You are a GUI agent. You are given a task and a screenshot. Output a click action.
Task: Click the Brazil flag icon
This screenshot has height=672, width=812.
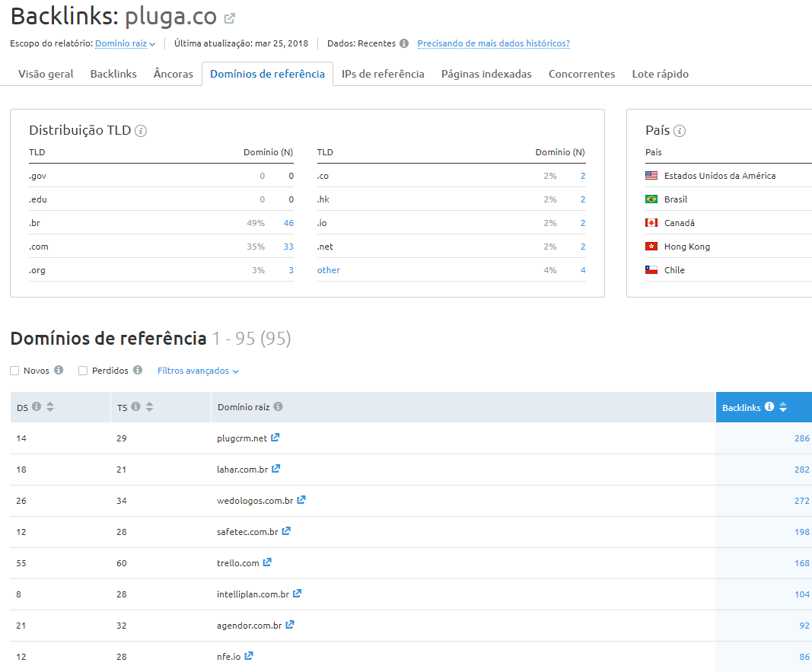point(651,199)
